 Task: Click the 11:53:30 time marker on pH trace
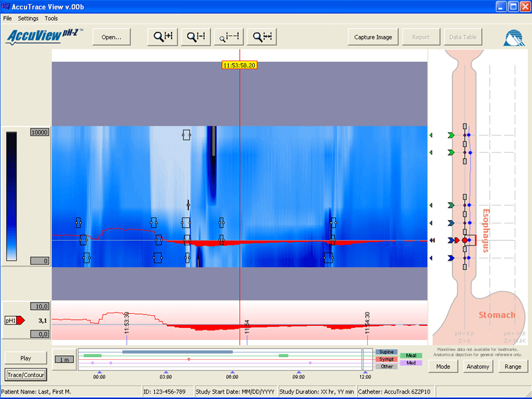tap(126, 323)
